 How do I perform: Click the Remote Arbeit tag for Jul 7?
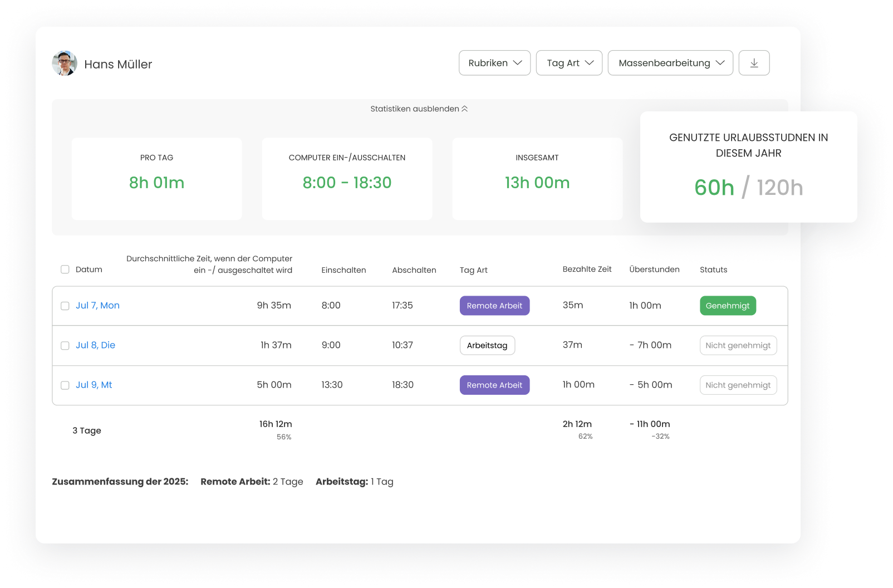point(494,306)
